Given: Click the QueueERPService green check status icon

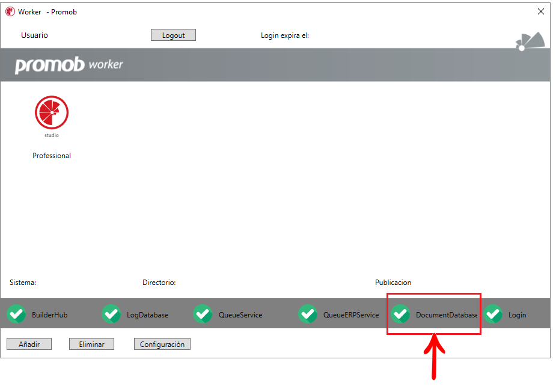Looking at the screenshot, I should tap(308, 314).
